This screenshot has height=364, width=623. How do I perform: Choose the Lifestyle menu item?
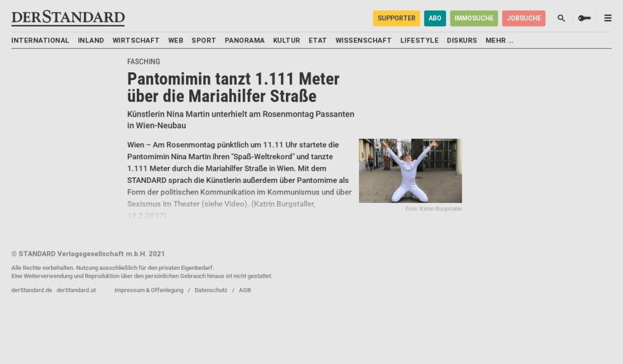[x=419, y=41]
